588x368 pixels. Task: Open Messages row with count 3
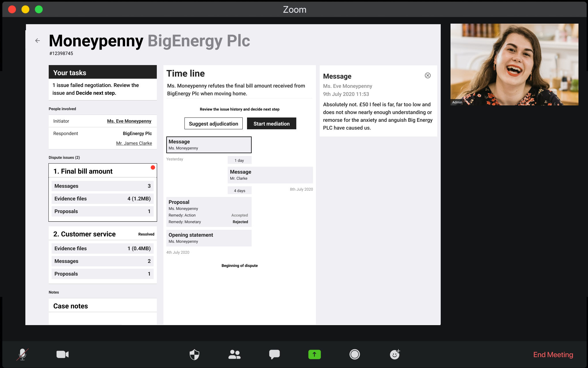coord(103,186)
